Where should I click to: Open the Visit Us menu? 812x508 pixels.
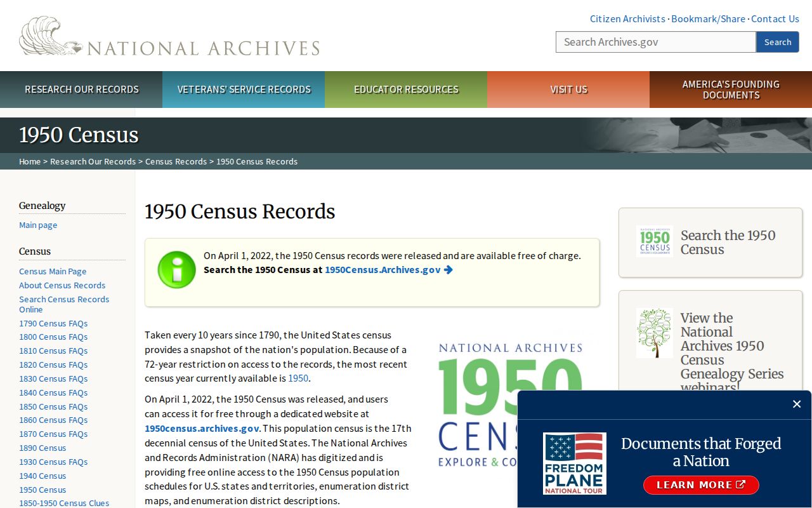(568, 90)
